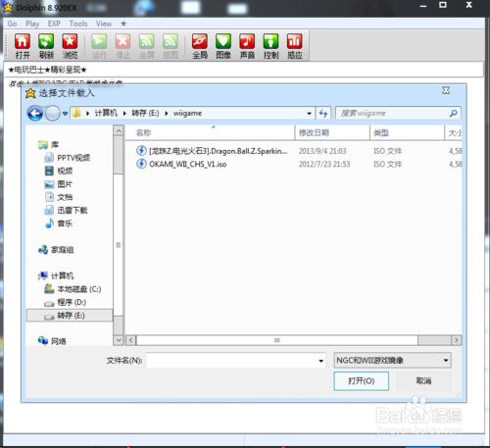Click the greyed fullscreen (全屏) toolbar icon
Image resolution: width=490 pixels, height=448 pixels.
click(147, 46)
